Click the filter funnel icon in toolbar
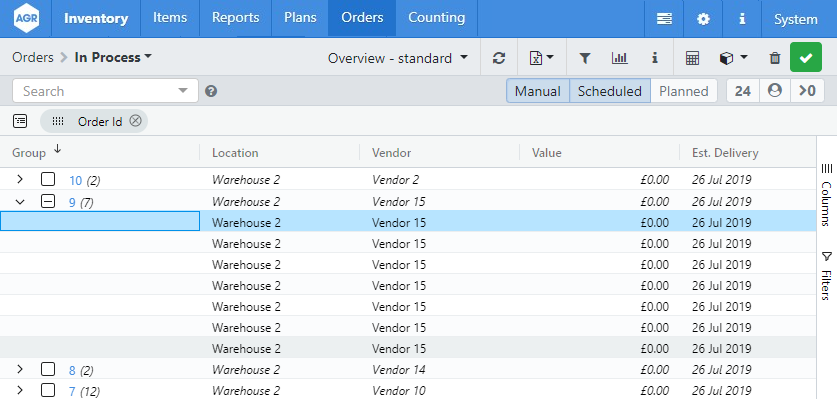837x399 pixels. click(x=585, y=58)
